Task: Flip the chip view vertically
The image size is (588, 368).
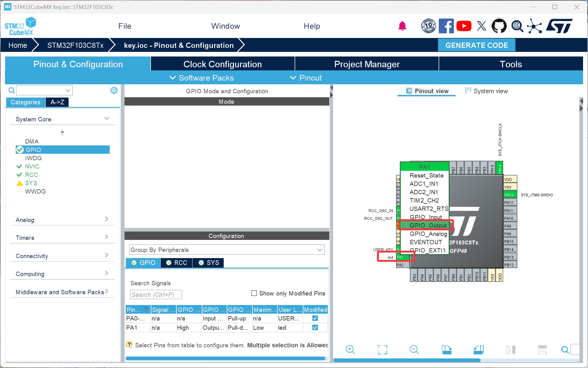Action: point(542,349)
